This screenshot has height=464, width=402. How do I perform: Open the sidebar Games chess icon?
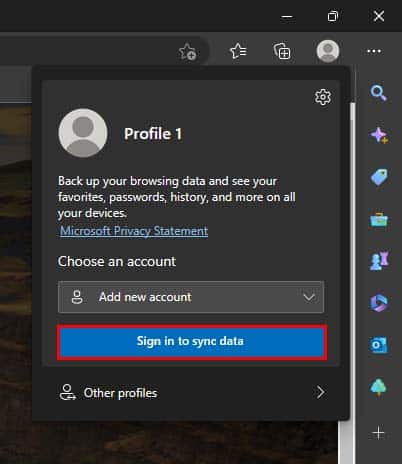pyautogui.click(x=379, y=260)
